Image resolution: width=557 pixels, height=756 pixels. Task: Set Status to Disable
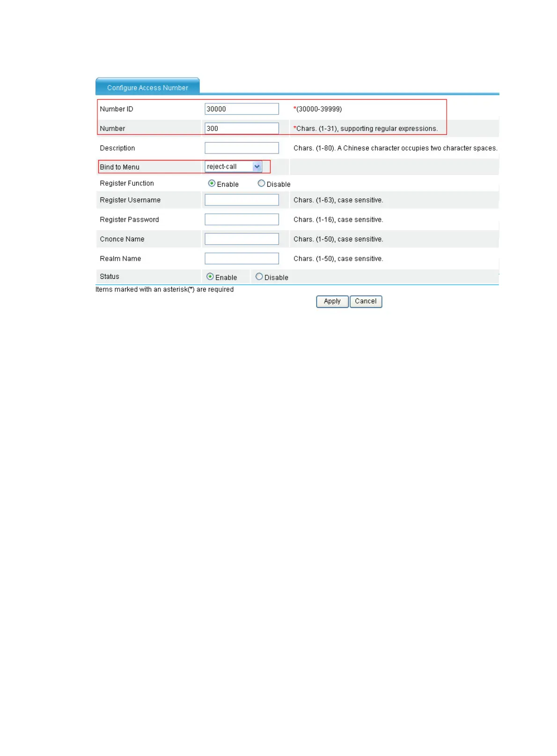[259, 276]
